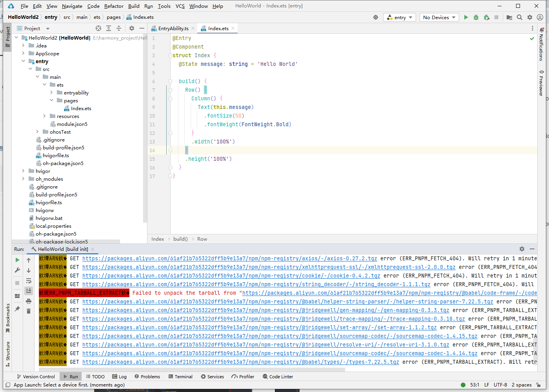Open Notifications side panel
This screenshot has width=549, height=392.
point(542,44)
